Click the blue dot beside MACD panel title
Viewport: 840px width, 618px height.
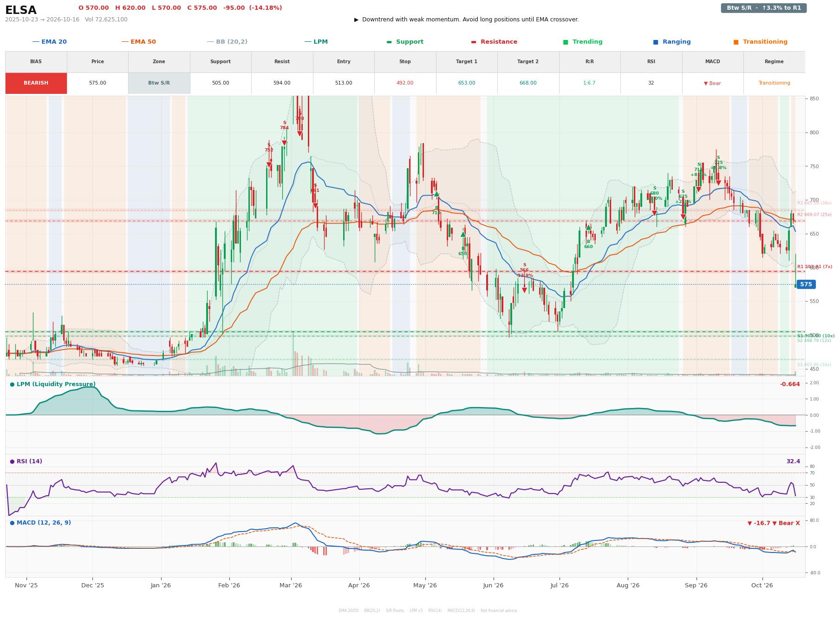[12, 523]
